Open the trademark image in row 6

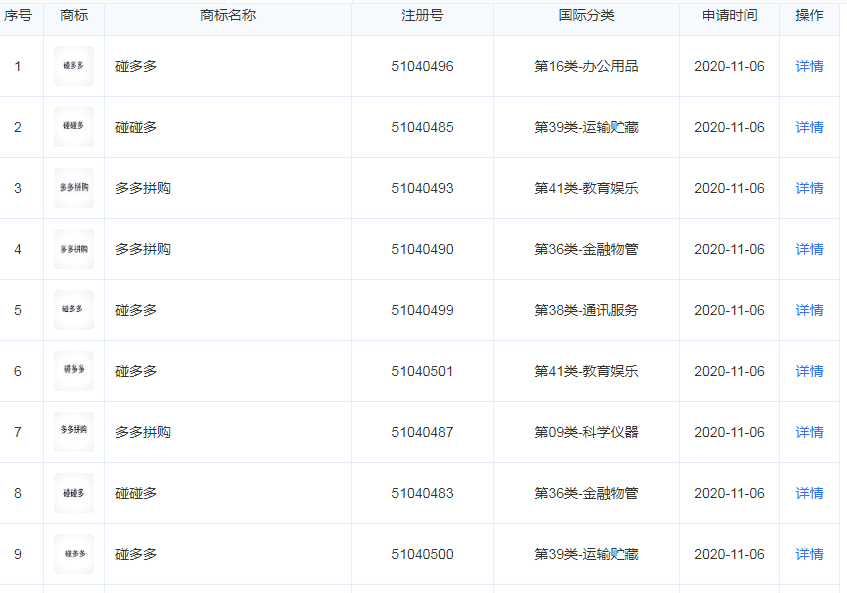pos(74,371)
